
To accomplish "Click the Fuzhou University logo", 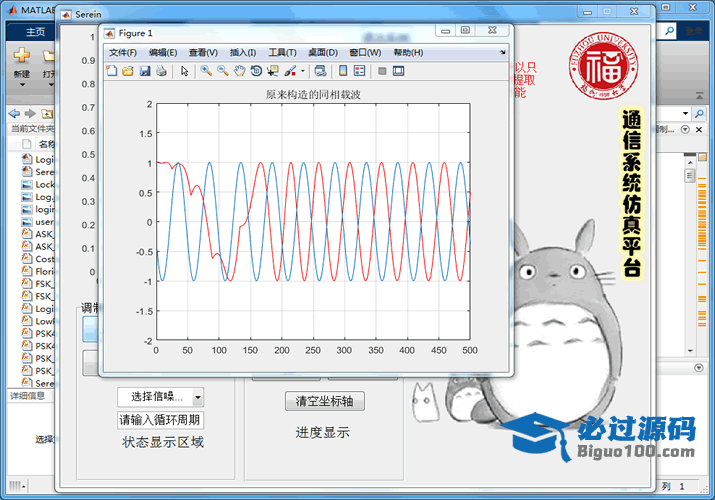I will (603, 66).
